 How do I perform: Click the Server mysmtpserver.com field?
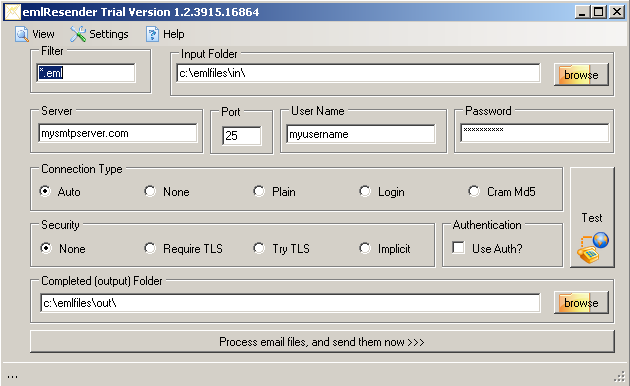(118, 133)
